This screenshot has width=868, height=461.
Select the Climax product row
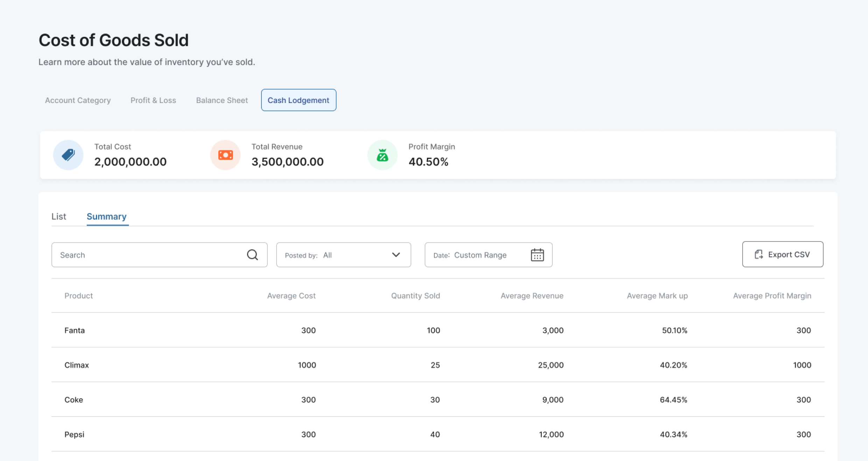77,365
